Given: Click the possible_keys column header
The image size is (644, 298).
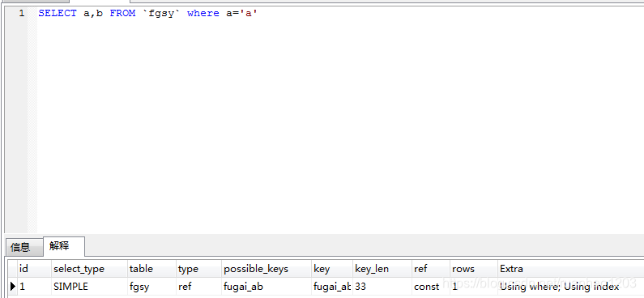Looking at the screenshot, I should click(267, 269).
